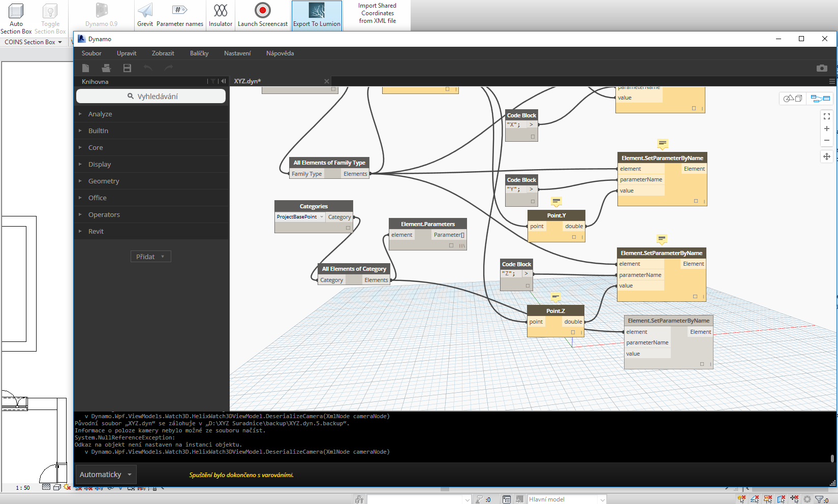Viewport: 838px width, 504px height.
Task: Click the camera export image icon
Action: click(x=821, y=68)
